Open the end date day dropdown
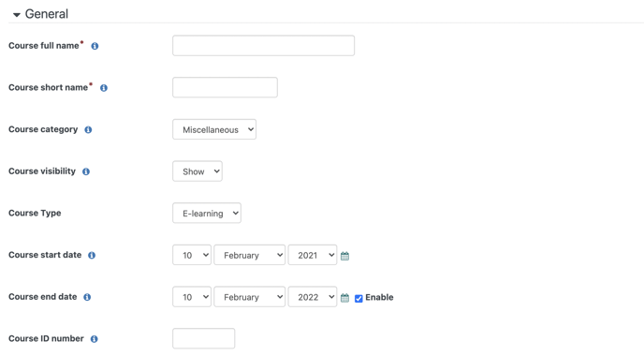 click(192, 297)
